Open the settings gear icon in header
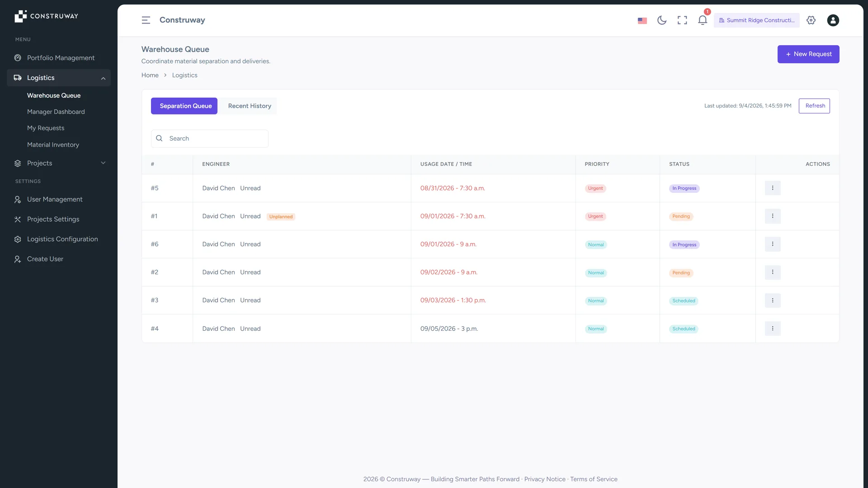This screenshot has height=488, width=868. (x=811, y=20)
